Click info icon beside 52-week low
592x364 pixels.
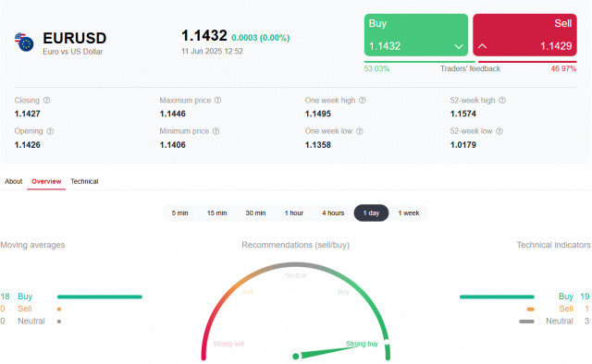(499, 131)
